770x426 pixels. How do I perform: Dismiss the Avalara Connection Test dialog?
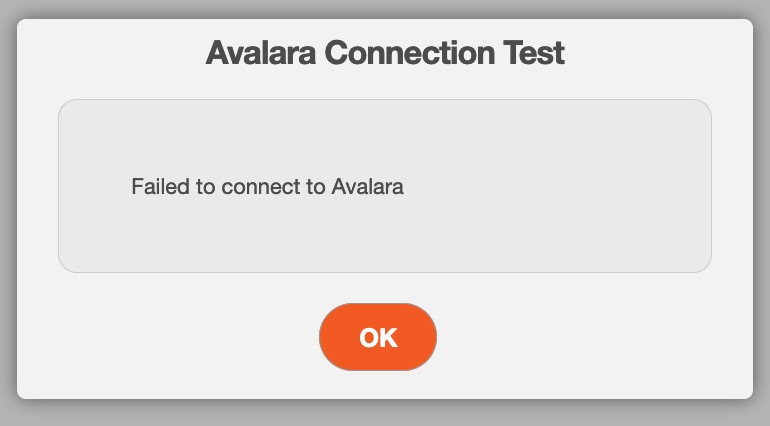(378, 337)
